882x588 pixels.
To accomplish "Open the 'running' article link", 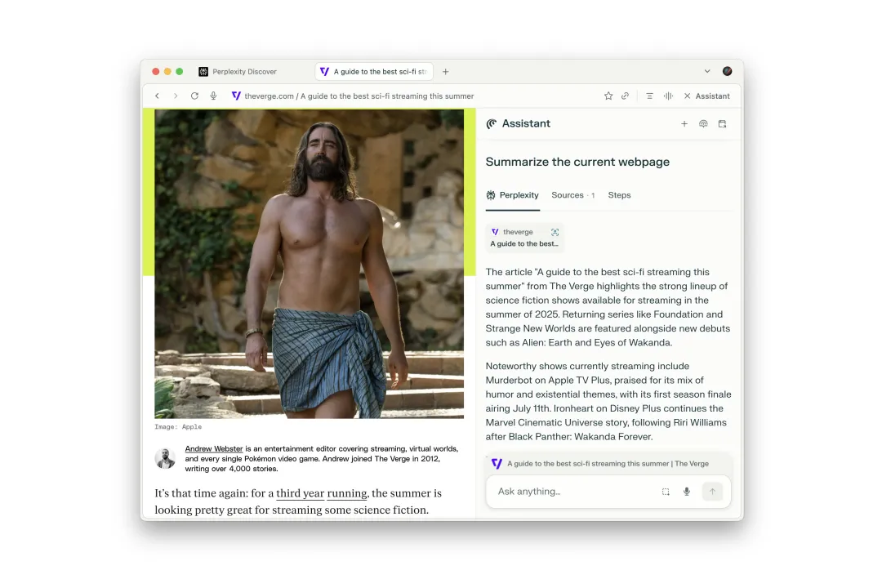I will coord(346,493).
